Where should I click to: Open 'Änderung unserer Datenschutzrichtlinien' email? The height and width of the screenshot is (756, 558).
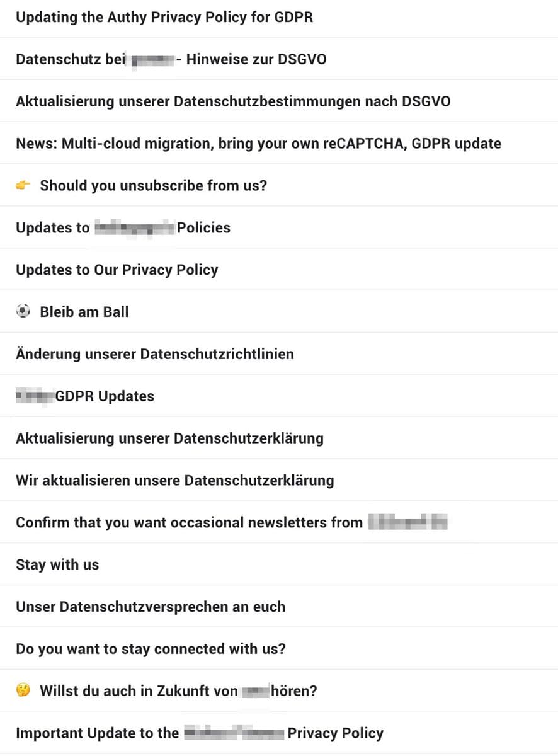[x=155, y=354]
